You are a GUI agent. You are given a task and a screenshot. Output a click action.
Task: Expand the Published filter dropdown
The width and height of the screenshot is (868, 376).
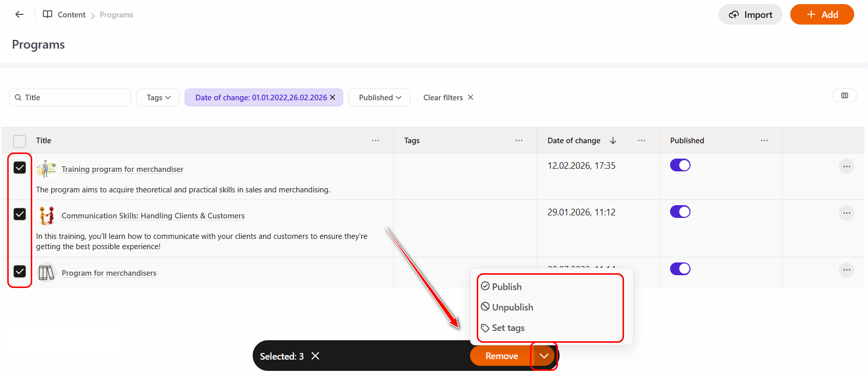(x=380, y=98)
